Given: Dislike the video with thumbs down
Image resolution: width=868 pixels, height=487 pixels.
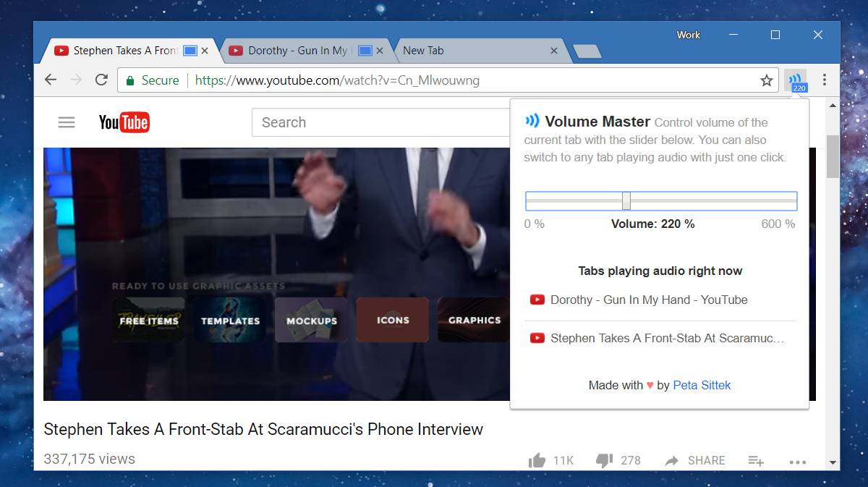Looking at the screenshot, I should pyautogui.click(x=605, y=460).
